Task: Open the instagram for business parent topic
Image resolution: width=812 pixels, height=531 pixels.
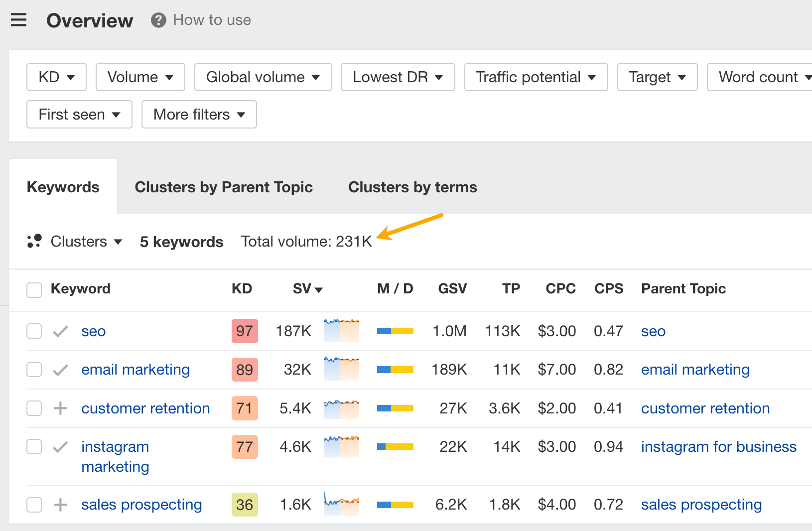Action: pos(718,447)
